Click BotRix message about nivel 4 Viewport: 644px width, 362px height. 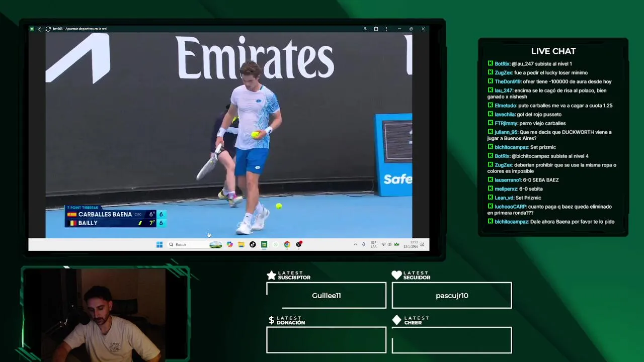point(538,156)
